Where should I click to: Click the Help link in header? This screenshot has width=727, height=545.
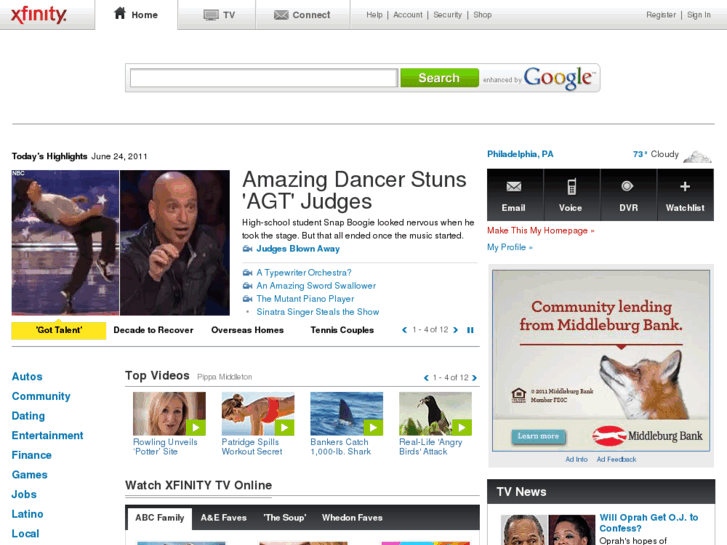pyautogui.click(x=374, y=15)
